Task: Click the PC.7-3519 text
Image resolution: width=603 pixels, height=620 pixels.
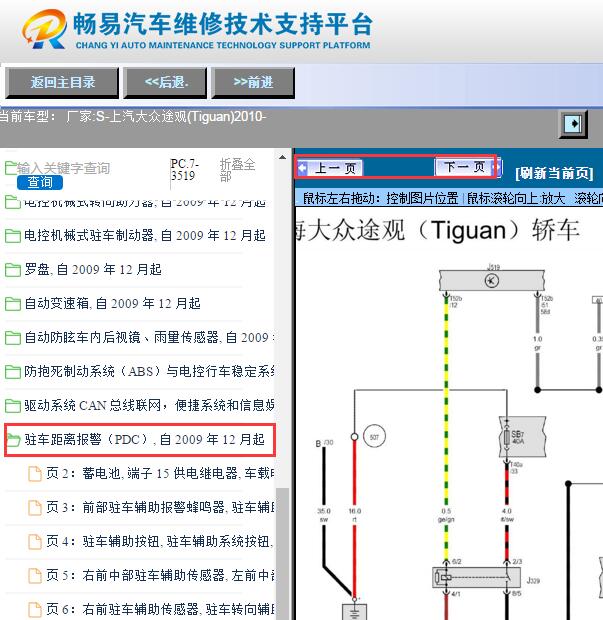Action: pos(185,170)
